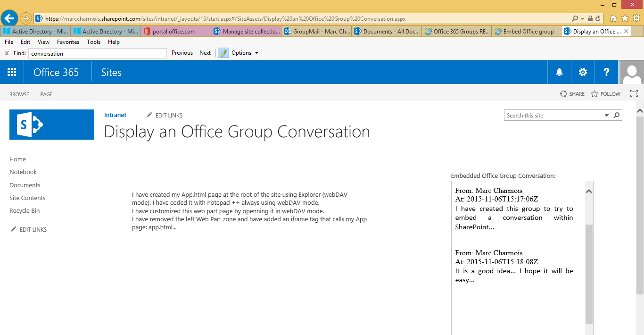Open Recycle Bin in left navigation
The height and width of the screenshot is (335, 644).
point(25,211)
